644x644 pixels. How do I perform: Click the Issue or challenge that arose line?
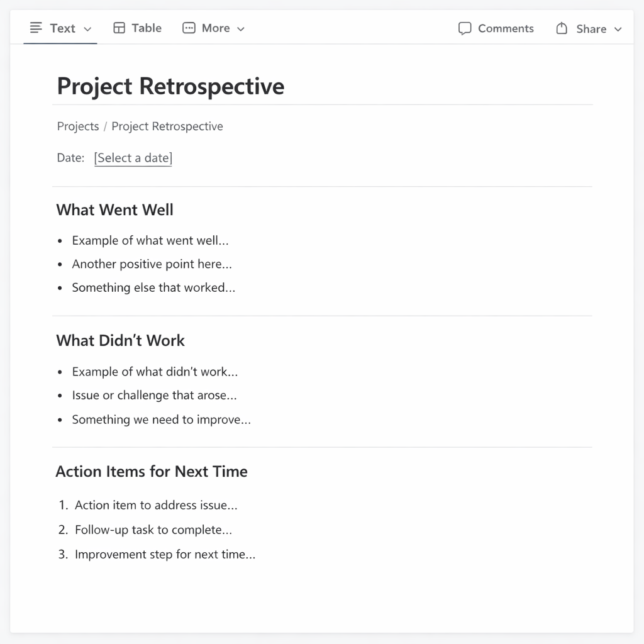pyautogui.click(x=154, y=396)
